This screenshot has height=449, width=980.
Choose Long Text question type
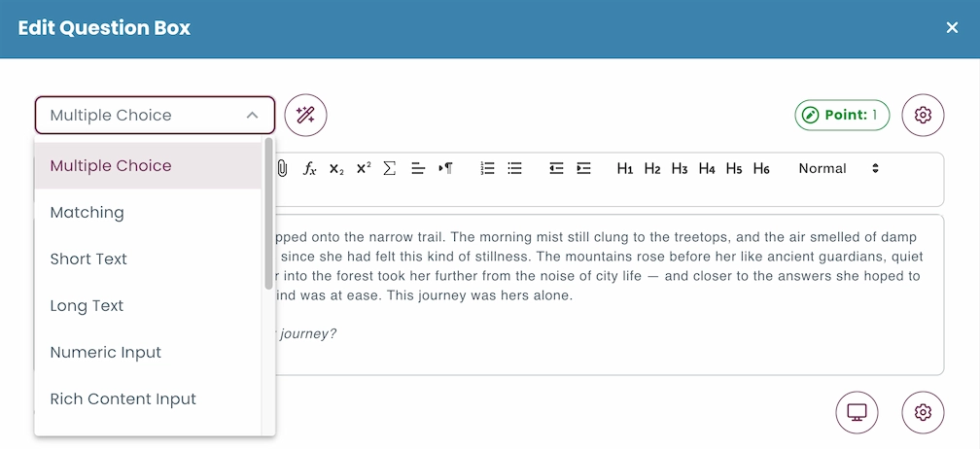[148, 305]
